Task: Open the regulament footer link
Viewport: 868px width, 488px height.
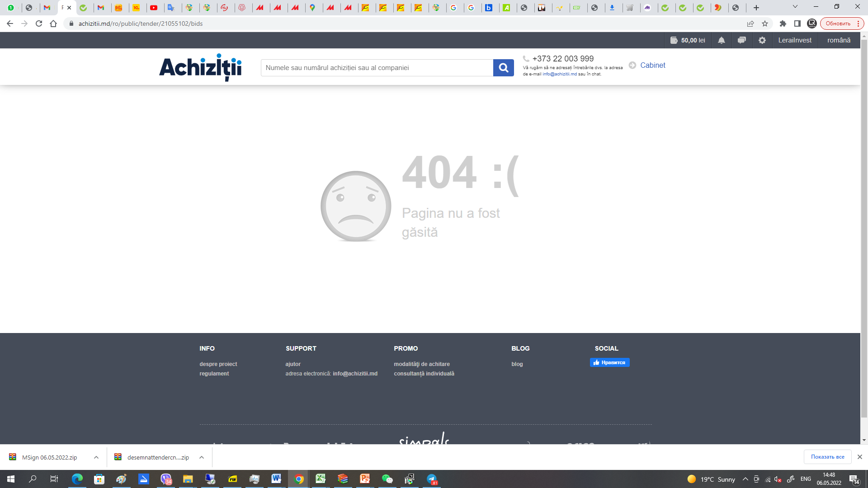Action: pyautogui.click(x=214, y=374)
